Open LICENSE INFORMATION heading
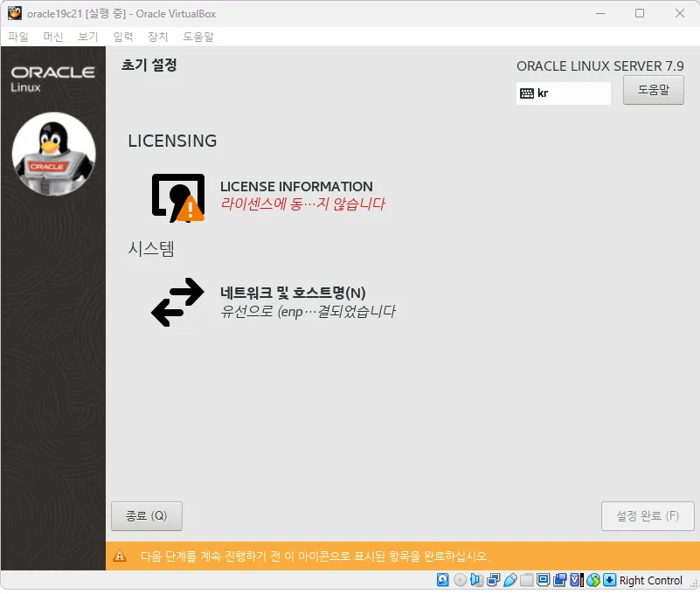700x594 pixels. (x=296, y=187)
